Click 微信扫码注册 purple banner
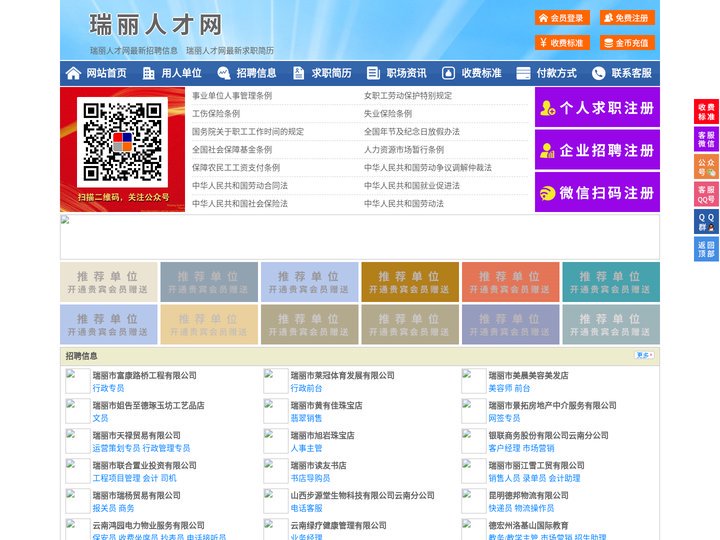Image resolution: width=720 pixels, height=540 pixels. click(597, 192)
